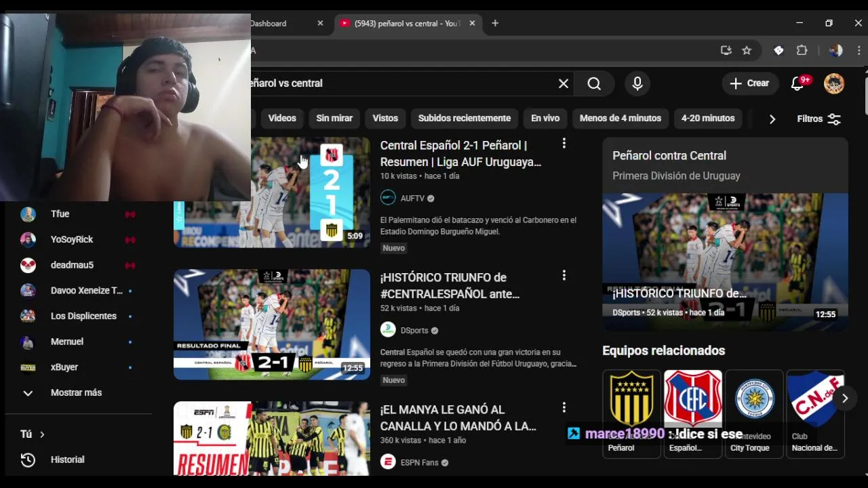Bookmark this page with the star icon
Viewport: 868px width, 488px height.
747,50
